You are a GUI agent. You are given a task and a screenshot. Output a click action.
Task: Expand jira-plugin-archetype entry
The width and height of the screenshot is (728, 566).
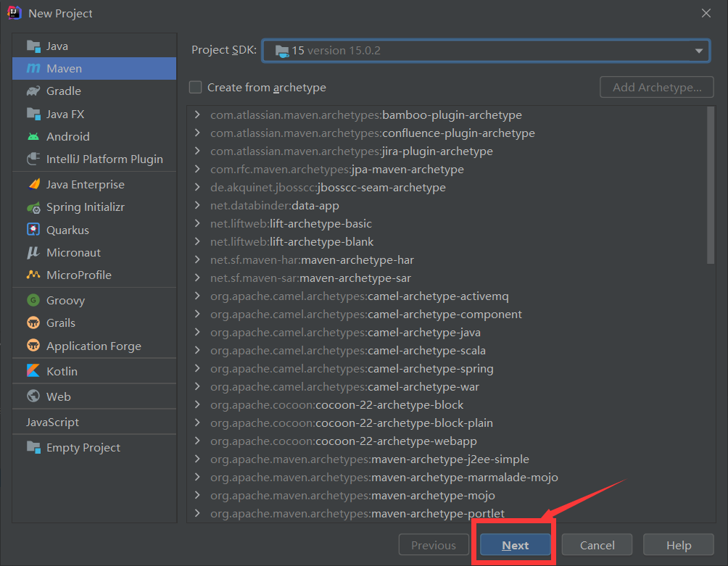(198, 151)
